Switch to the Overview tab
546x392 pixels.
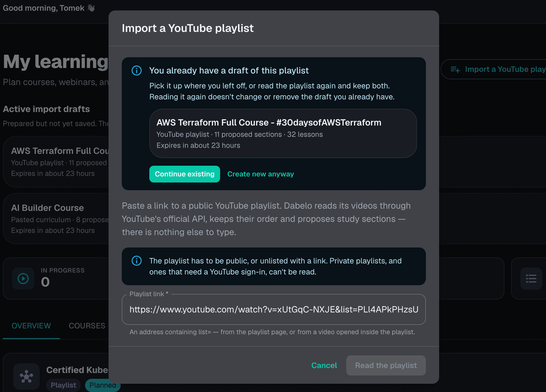31,326
